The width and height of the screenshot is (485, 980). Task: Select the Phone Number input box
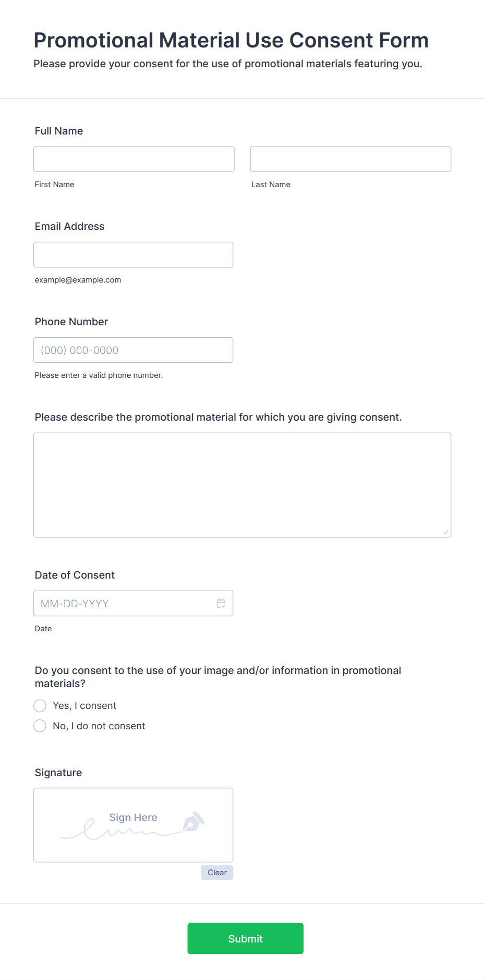pos(134,350)
